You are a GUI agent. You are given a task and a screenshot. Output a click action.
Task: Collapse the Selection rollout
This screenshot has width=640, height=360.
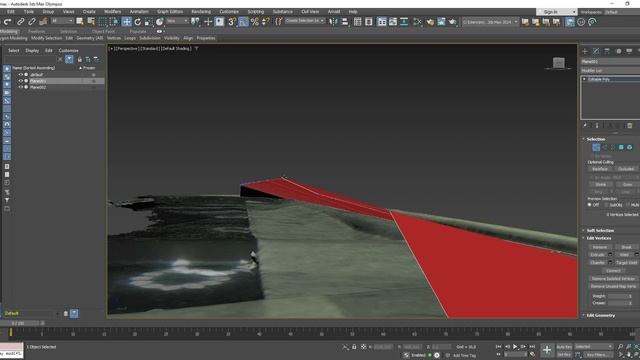596,139
